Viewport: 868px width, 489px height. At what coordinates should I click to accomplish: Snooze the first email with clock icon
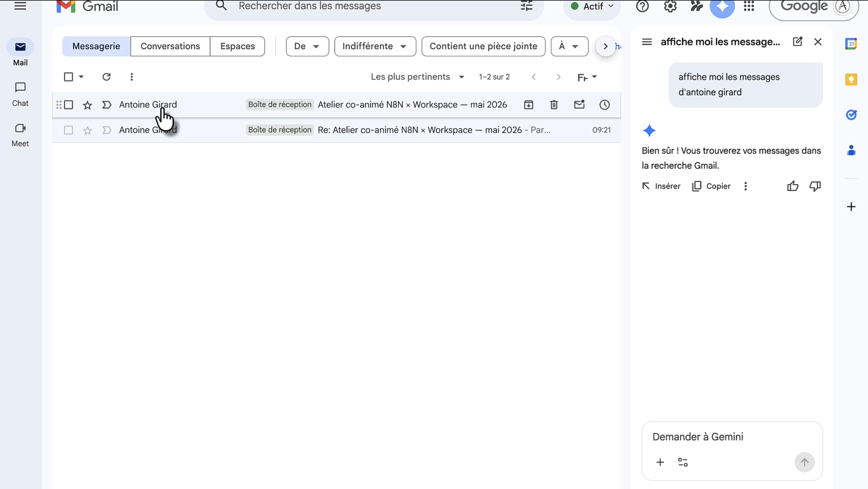(x=604, y=105)
